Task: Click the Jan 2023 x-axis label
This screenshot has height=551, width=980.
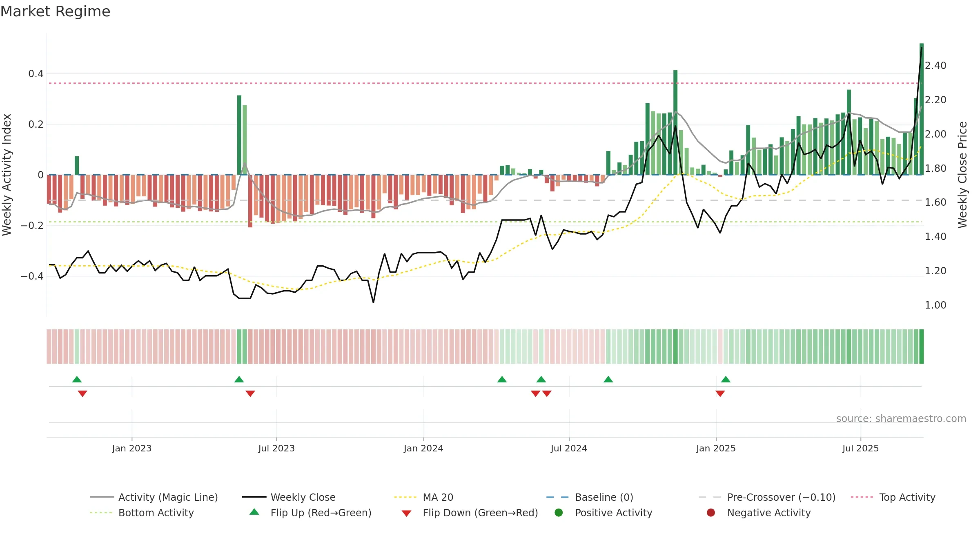Action: [132, 448]
